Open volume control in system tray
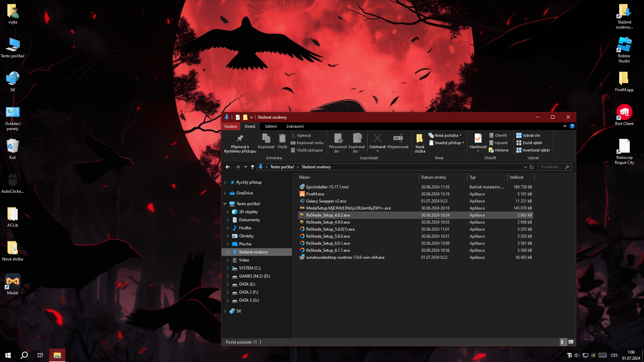644x362 pixels. 577,355
